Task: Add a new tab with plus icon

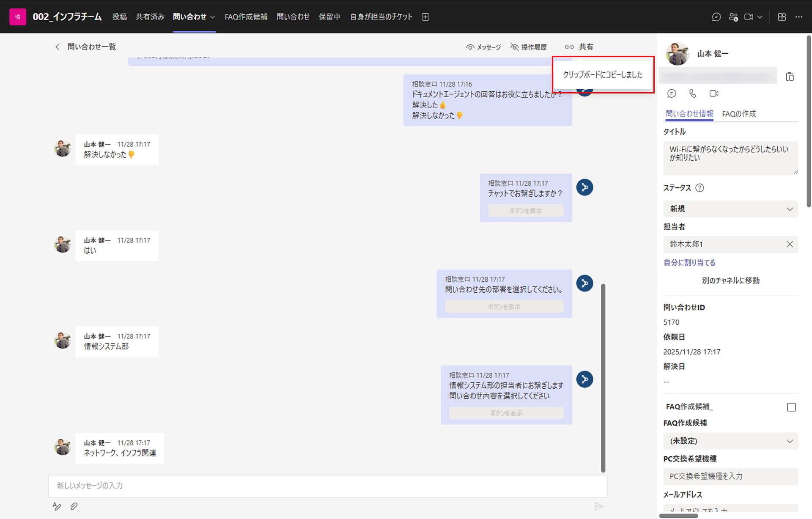Action: (x=425, y=17)
